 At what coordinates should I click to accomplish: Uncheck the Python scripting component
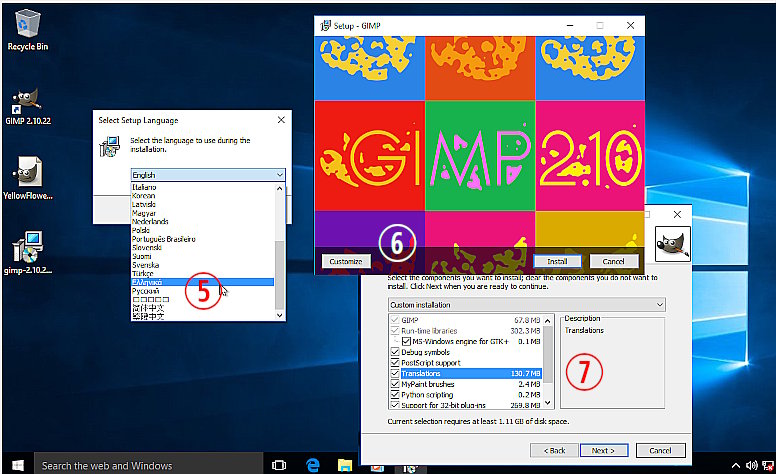point(394,393)
